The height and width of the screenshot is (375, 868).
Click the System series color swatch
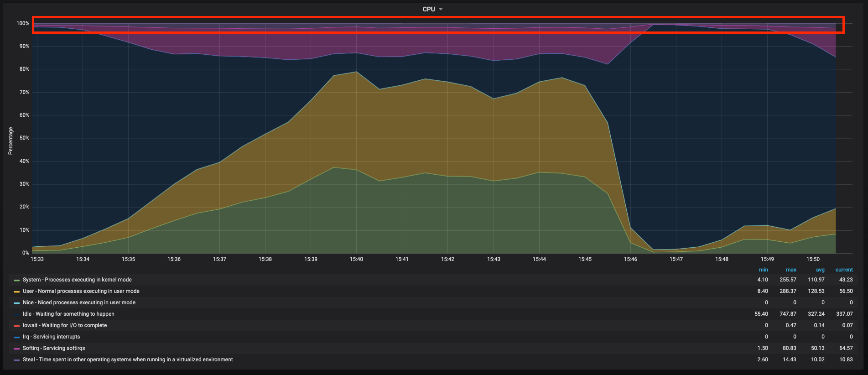pyautogui.click(x=17, y=280)
